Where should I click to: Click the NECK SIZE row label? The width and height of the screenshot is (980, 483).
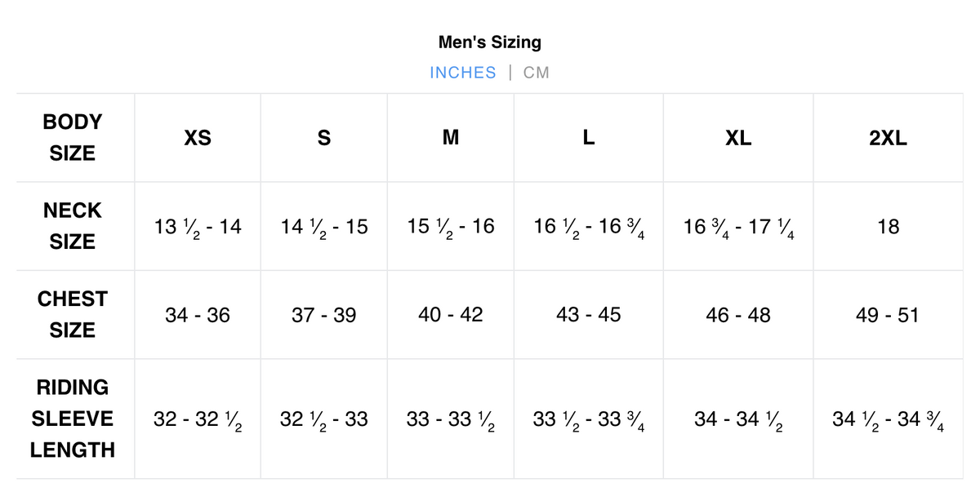73,226
